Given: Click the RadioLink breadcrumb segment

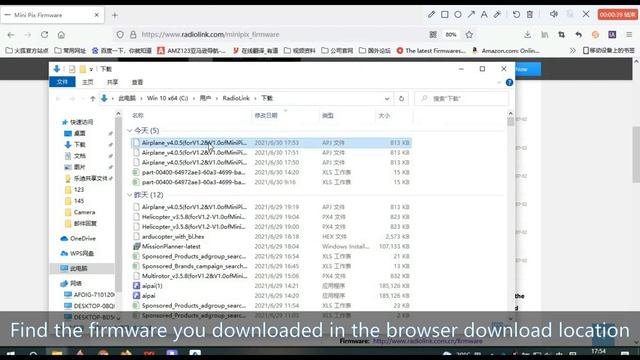Looking at the screenshot, I should (x=236, y=98).
